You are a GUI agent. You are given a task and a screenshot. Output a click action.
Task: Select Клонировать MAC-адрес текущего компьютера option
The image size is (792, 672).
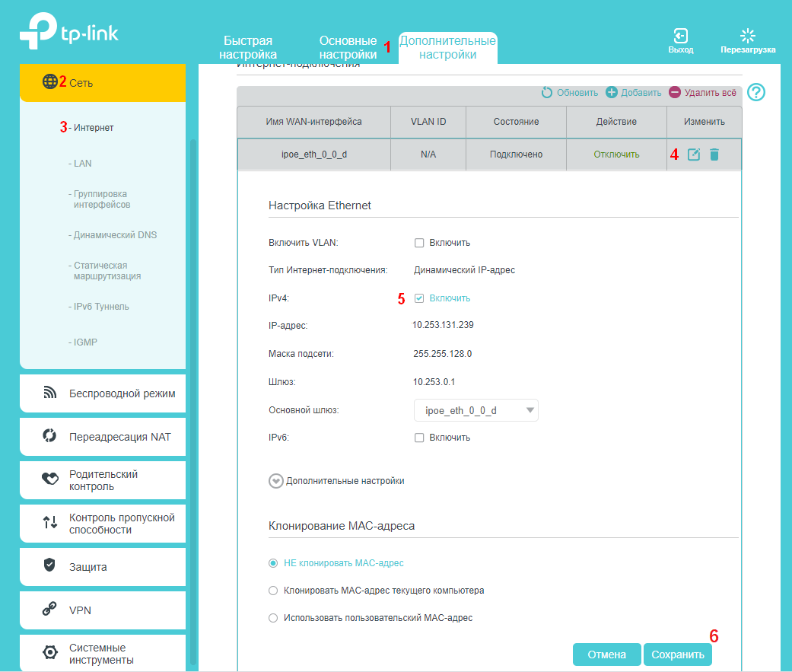[x=273, y=591]
